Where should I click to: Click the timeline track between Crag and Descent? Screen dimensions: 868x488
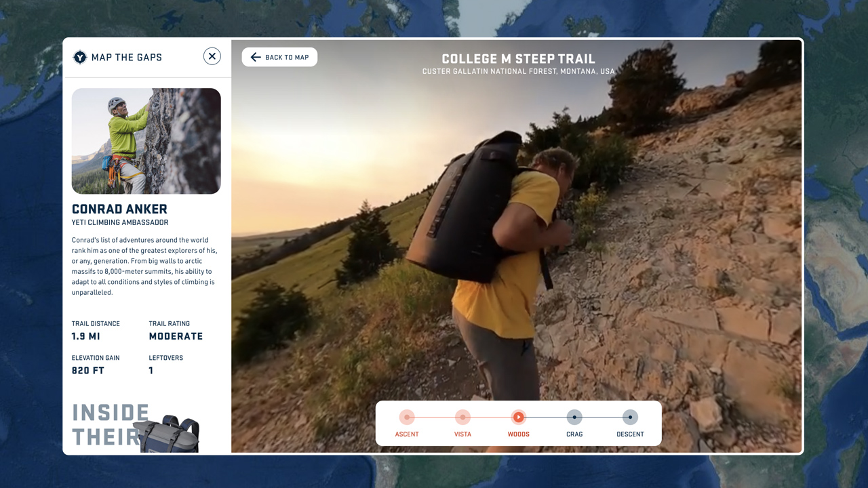click(602, 417)
